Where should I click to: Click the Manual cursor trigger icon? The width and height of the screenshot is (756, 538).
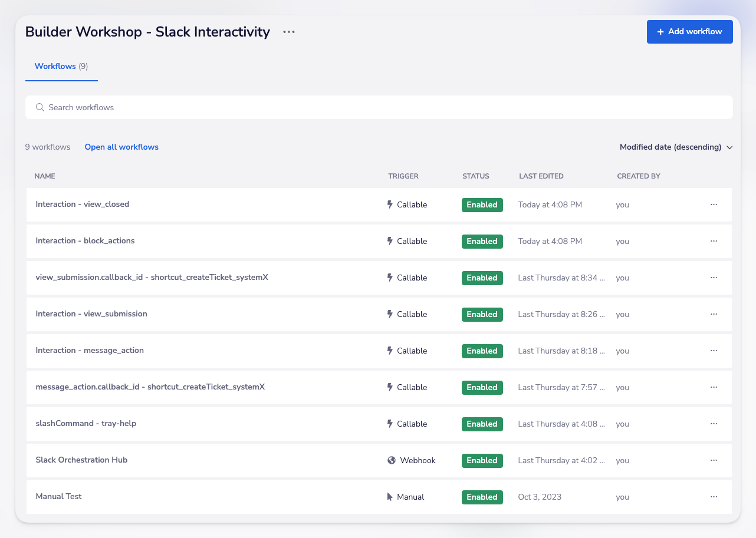[390, 497]
